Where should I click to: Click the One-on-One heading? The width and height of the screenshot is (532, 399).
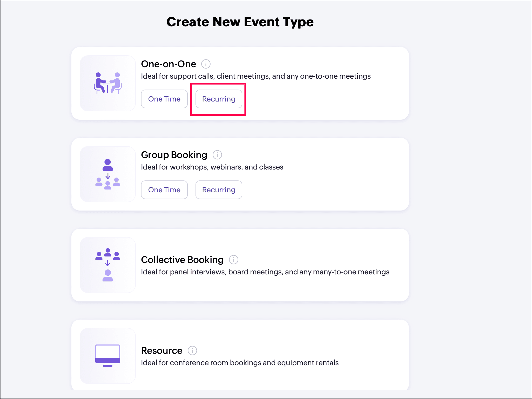169,64
